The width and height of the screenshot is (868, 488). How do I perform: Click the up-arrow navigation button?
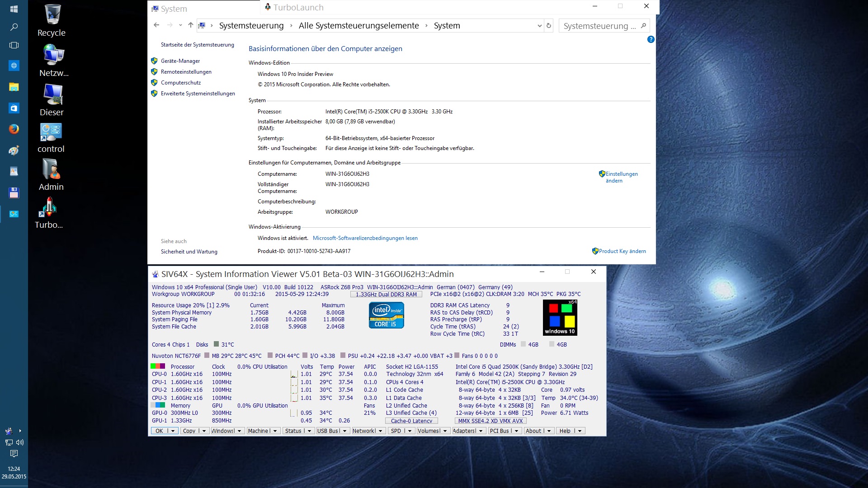tap(190, 26)
